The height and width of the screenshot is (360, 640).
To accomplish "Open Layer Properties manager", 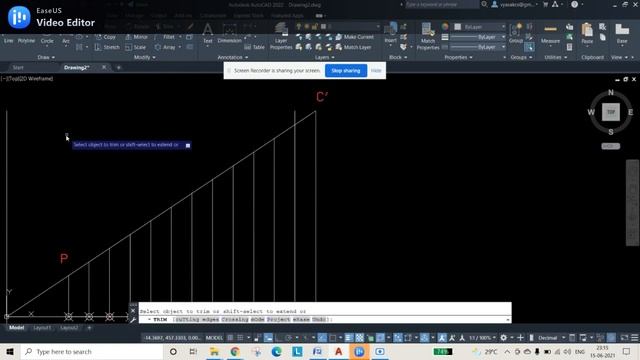I will pyautogui.click(x=281, y=37).
